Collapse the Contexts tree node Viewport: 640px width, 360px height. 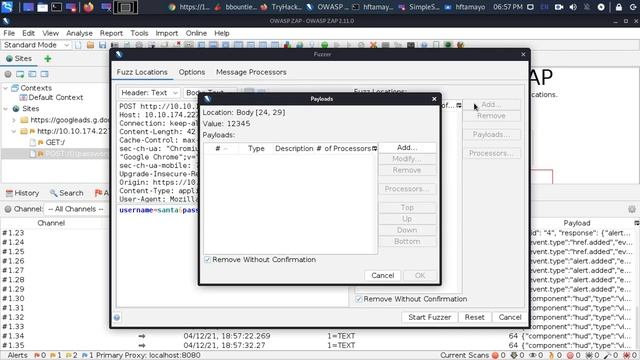[6, 88]
